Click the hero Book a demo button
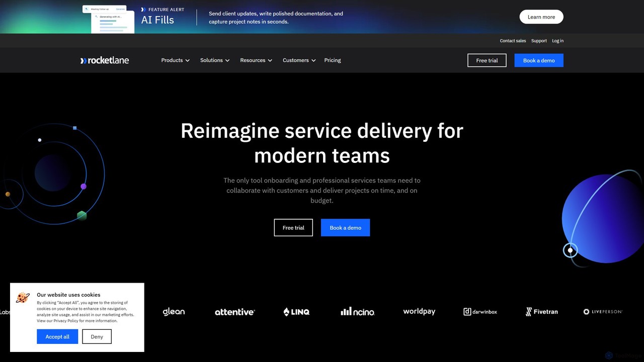 click(x=345, y=228)
